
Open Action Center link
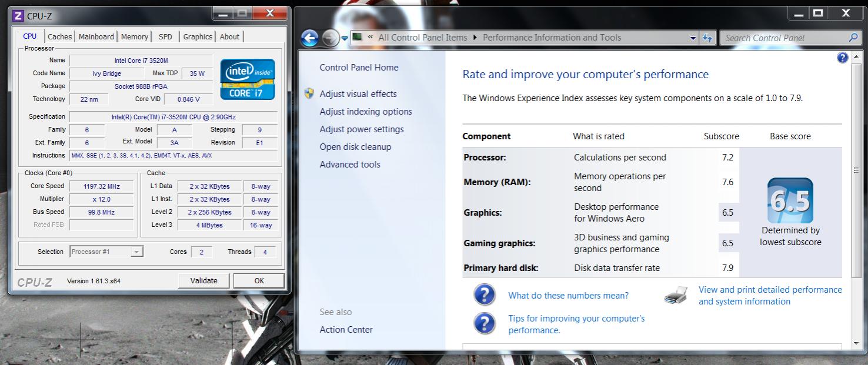point(346,329)
